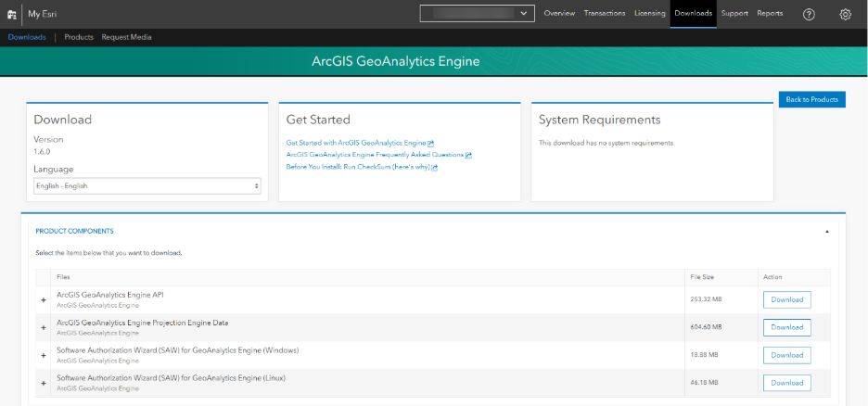
Task: Go to the Overview tab
Action: 559,14
